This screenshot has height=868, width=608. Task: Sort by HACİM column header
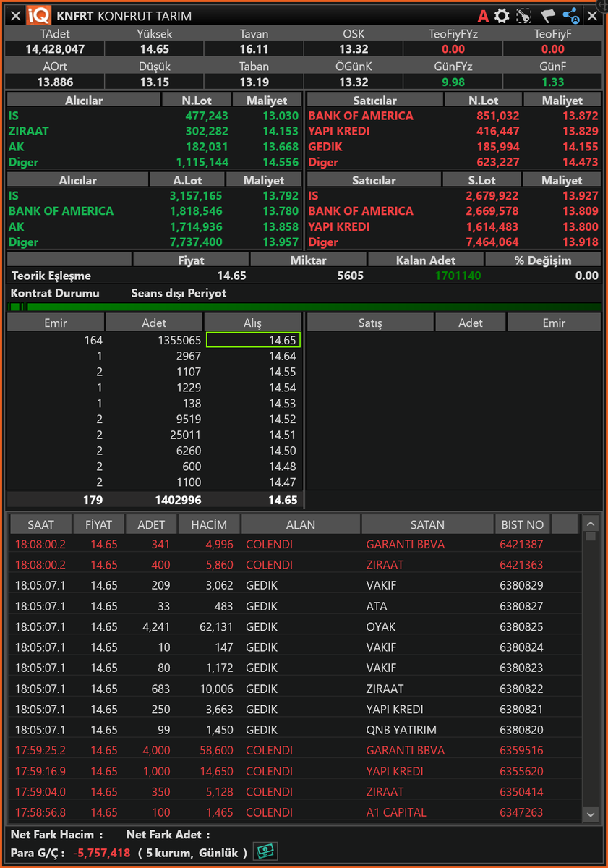point(210,524)
